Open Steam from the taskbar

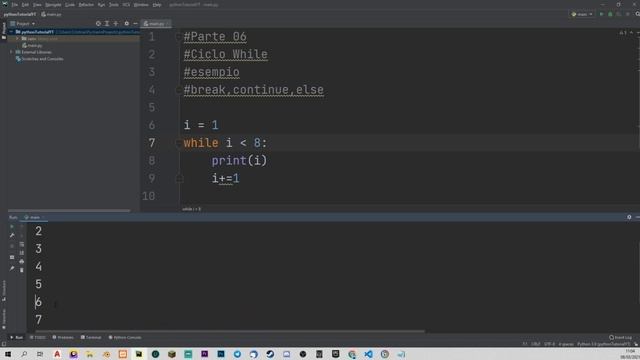point(270,354)
